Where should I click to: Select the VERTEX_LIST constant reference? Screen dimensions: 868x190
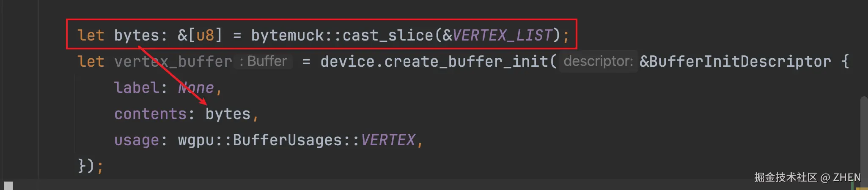point(503,35)
